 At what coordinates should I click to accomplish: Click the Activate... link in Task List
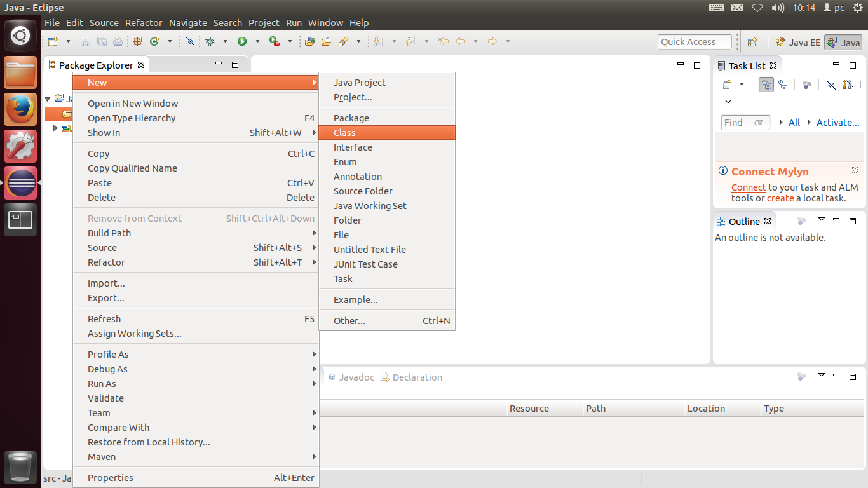837,123
